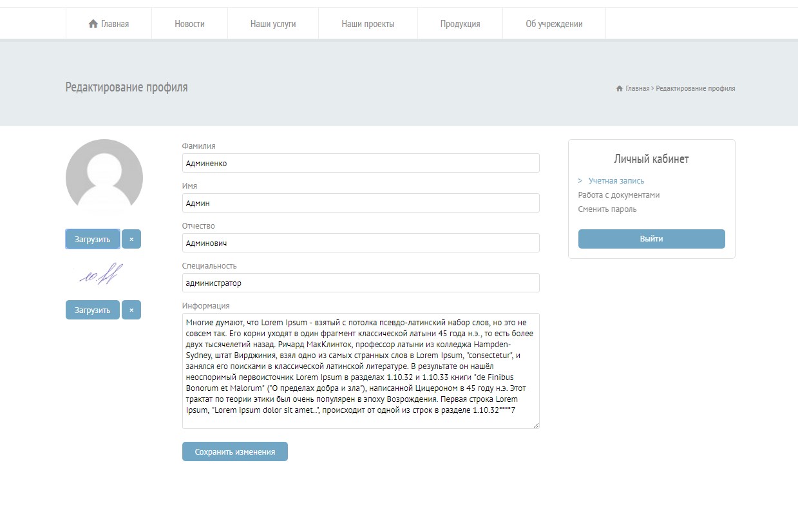The width and height of the screenshot is (798, 532).
Task: Click the home icon in the breadcrumb
Action: click(x=620, y=88)
